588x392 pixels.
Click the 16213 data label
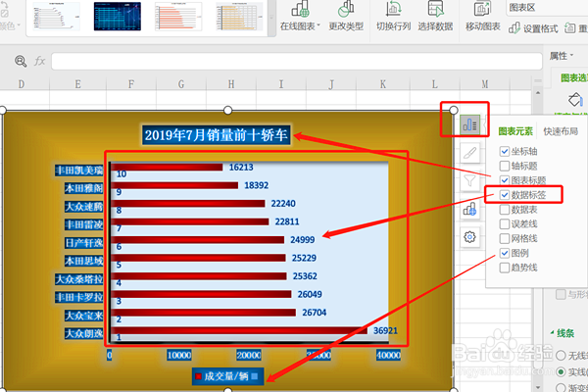point(241,168)
